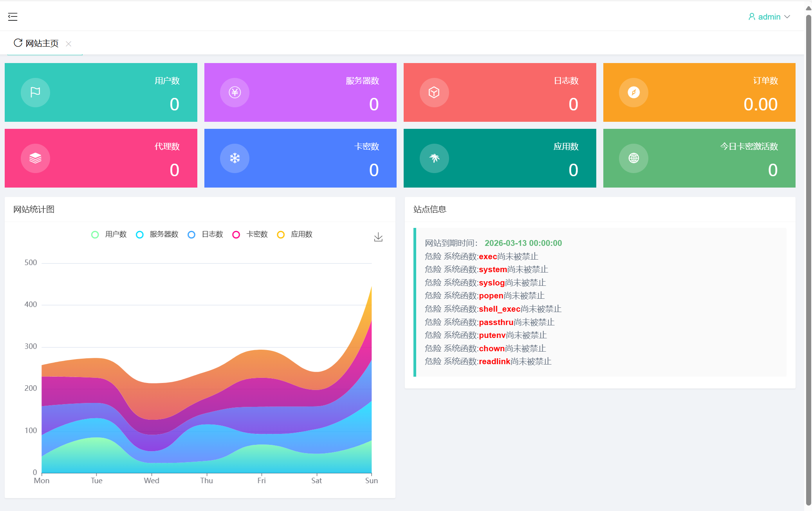812x511 pixels.
Task: Click the globe icon on the 今日卡密激活数 card
Action: pyautogui.click(x=633, y=158)
